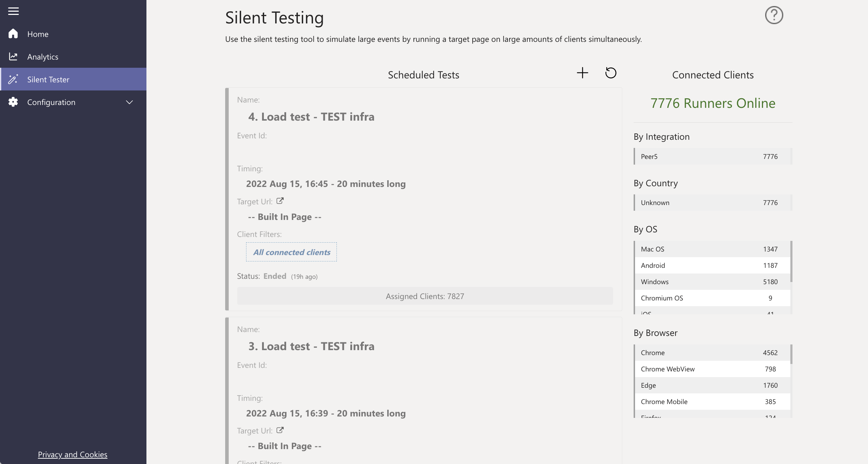Screen dimensions: 868x464
Task: Open the hamburger menu icon
Action: pos(13,11)
